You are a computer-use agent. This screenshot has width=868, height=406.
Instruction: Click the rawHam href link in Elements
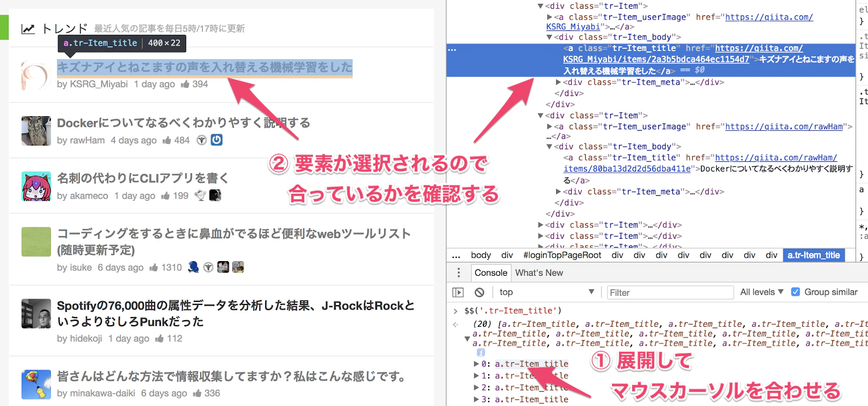point(784,126)
